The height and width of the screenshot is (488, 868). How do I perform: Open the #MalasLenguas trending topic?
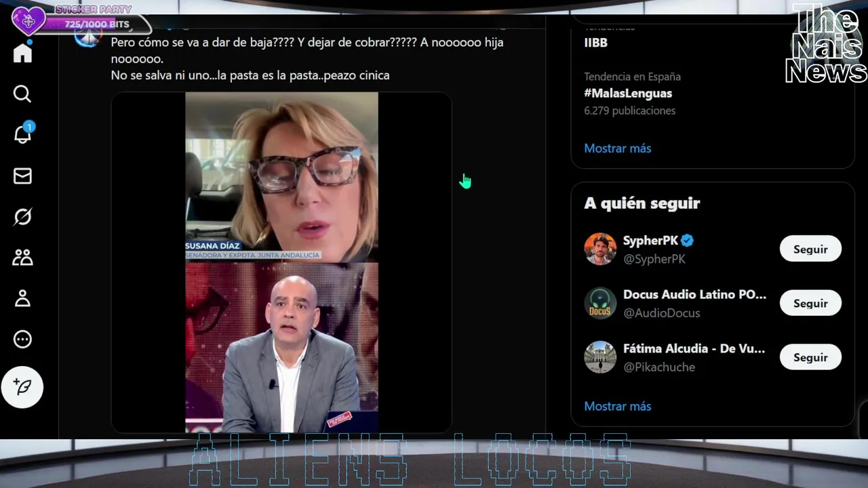tap(628, 94)
